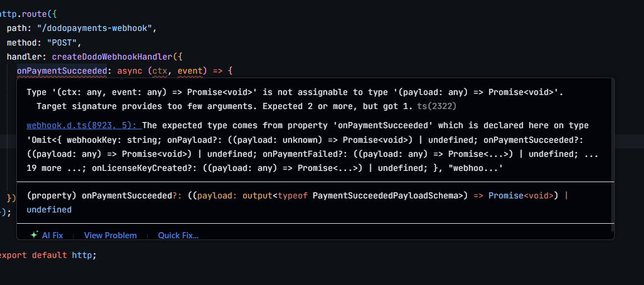The height and width of the screenshot is (285, 644).
Task: Click the sparkle icon beside AI Fix
Action: click(x=34, y=235)
